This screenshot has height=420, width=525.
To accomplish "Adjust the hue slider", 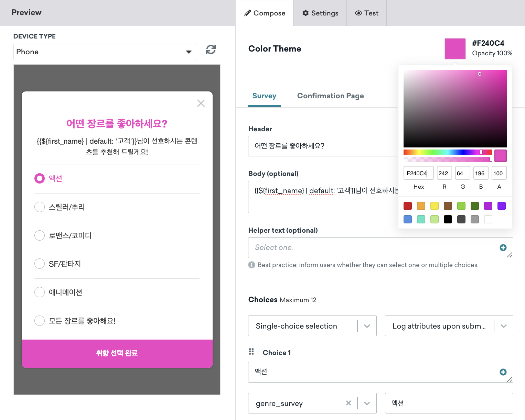I will click(448, 152).
